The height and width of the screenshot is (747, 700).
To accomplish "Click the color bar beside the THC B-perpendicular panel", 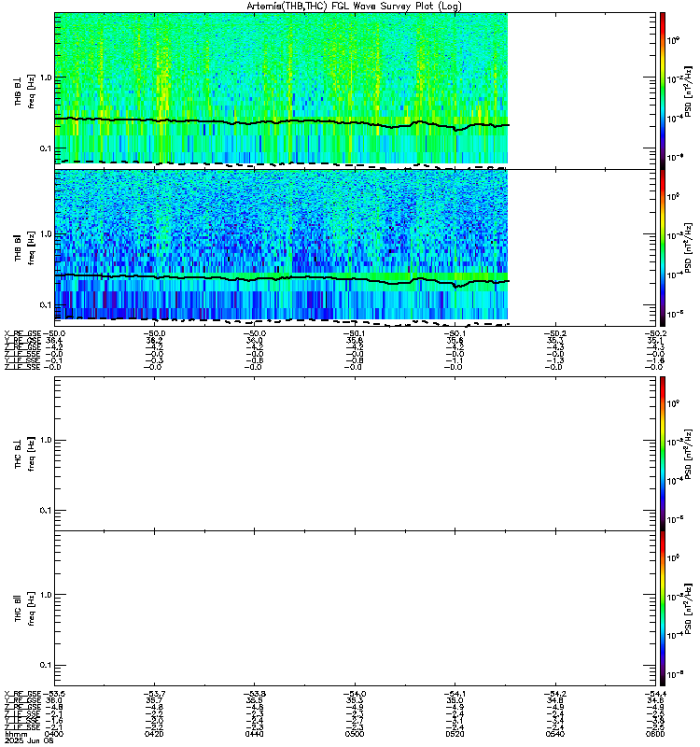I will [x=663, y=454].
